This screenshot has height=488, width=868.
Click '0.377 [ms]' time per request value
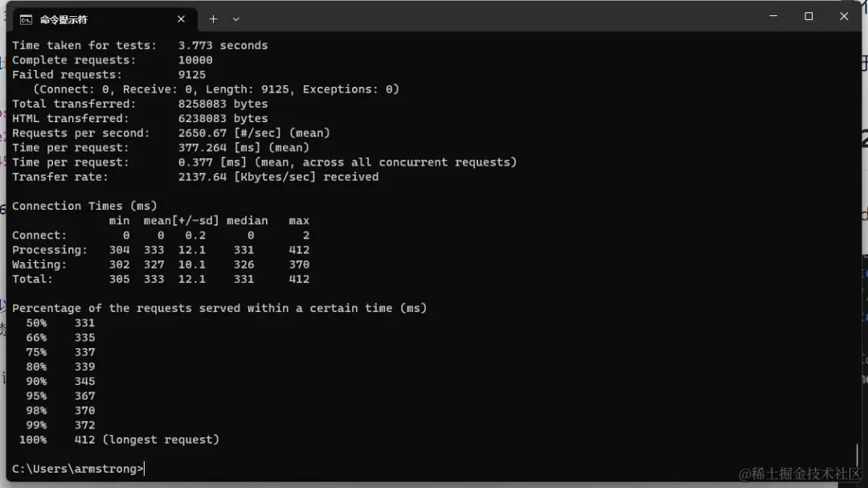coord(212,162)
